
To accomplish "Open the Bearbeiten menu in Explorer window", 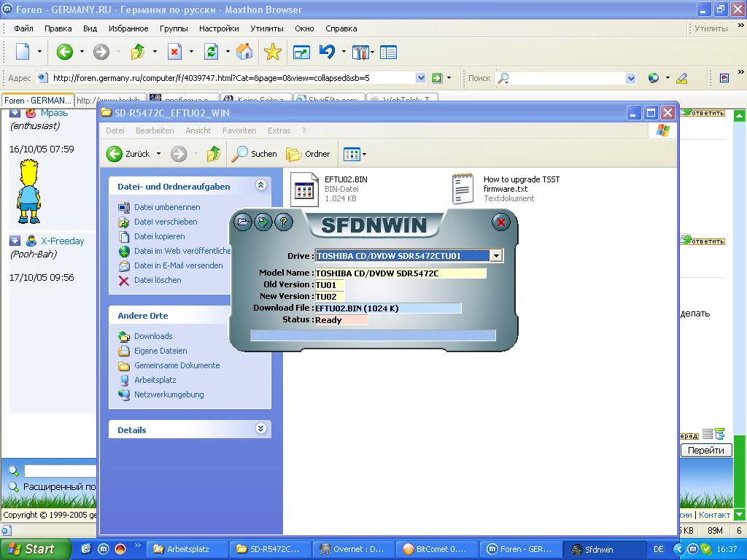I will pos(155,131).
